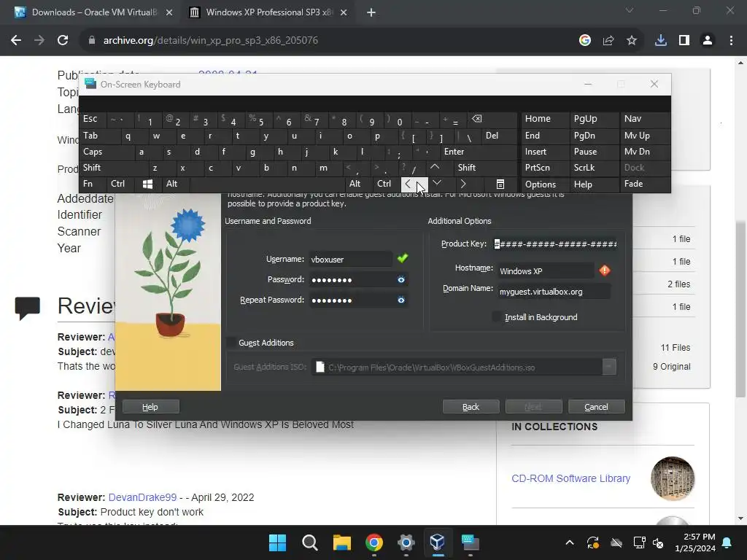The height and width of the screenshot is (560, 747).
Task: Open VirtualBox from taskbar
Action: (438, 542)
